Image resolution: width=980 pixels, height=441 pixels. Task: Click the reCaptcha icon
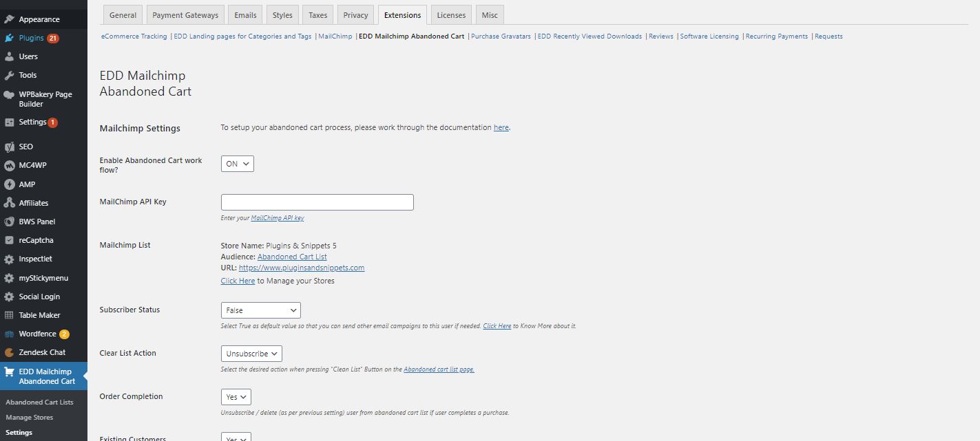coord(9,240)
